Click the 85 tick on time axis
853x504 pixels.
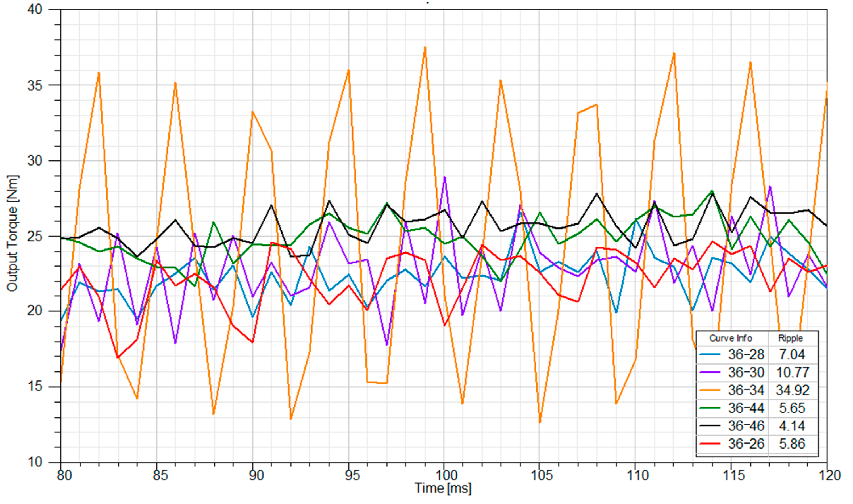pyautogui.click(x=160, y=475)
